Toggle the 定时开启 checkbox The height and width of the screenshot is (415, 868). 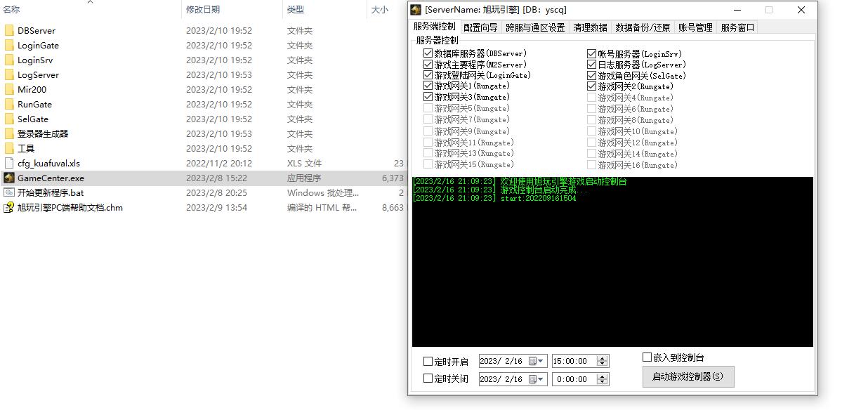428,362
